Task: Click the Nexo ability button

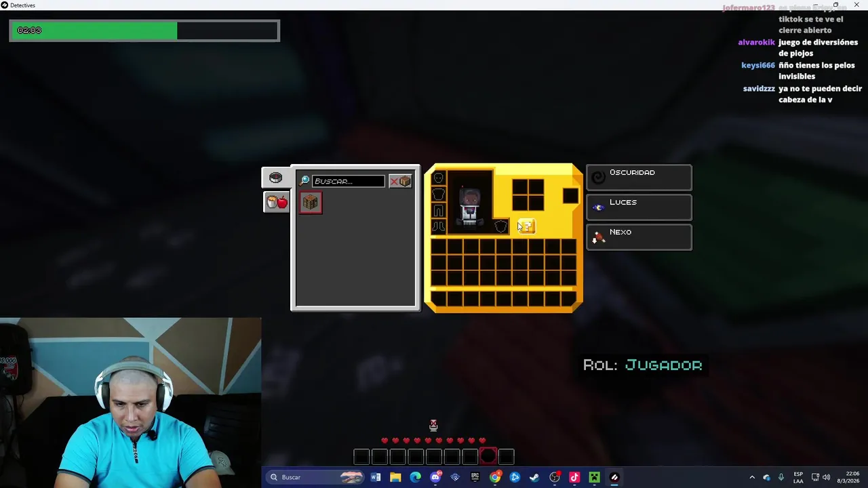Action: coord(639,237)
